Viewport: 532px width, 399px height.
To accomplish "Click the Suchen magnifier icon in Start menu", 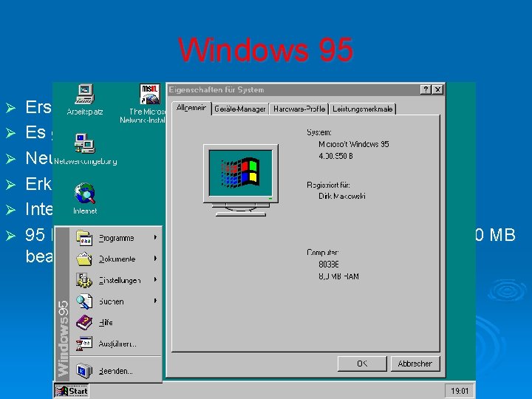I will click(83, 301).
